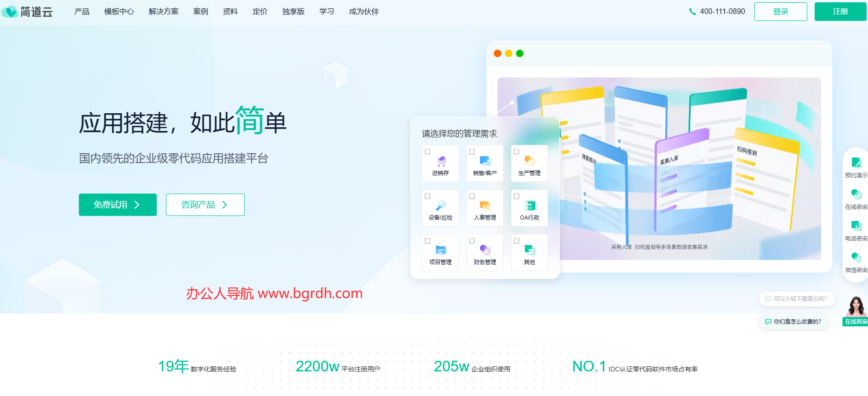This screenshot has width=868, height=396.
Task: Click the 预约演示 sidebar icon
Action: 856,162
